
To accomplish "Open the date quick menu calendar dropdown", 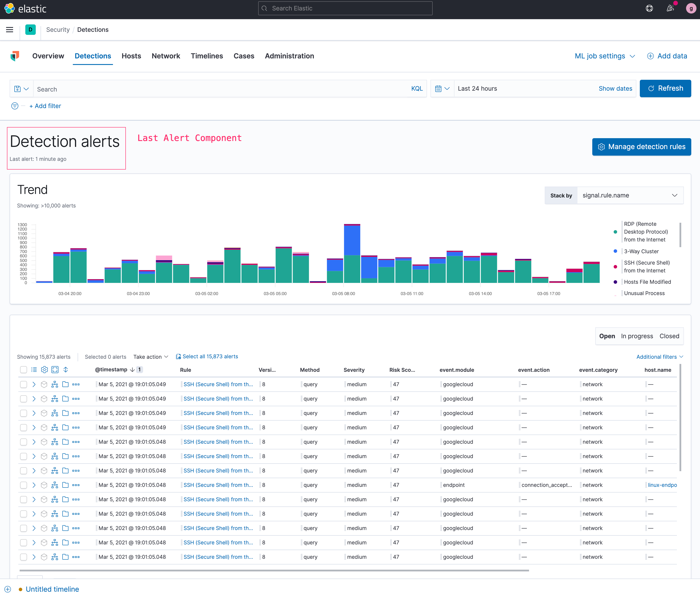I will (x=442, y=88).
